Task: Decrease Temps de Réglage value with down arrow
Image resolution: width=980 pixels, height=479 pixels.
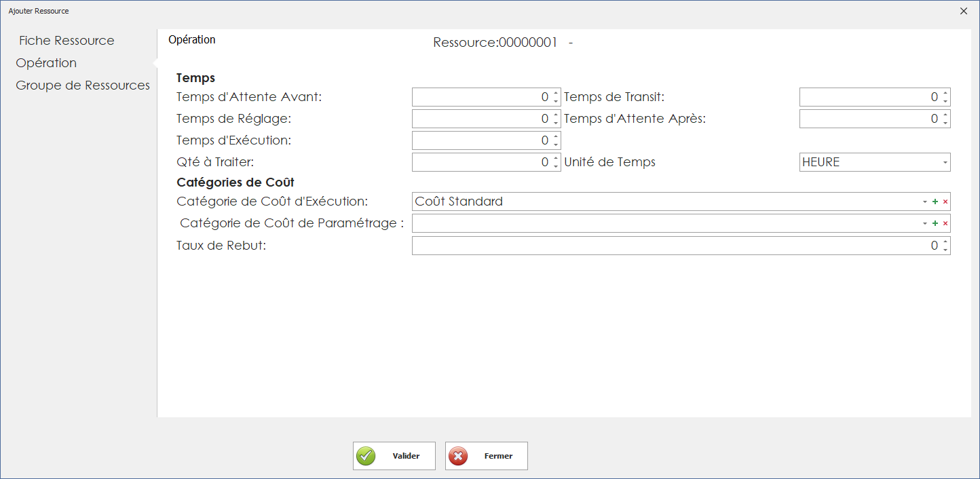Action: point(556,123)
